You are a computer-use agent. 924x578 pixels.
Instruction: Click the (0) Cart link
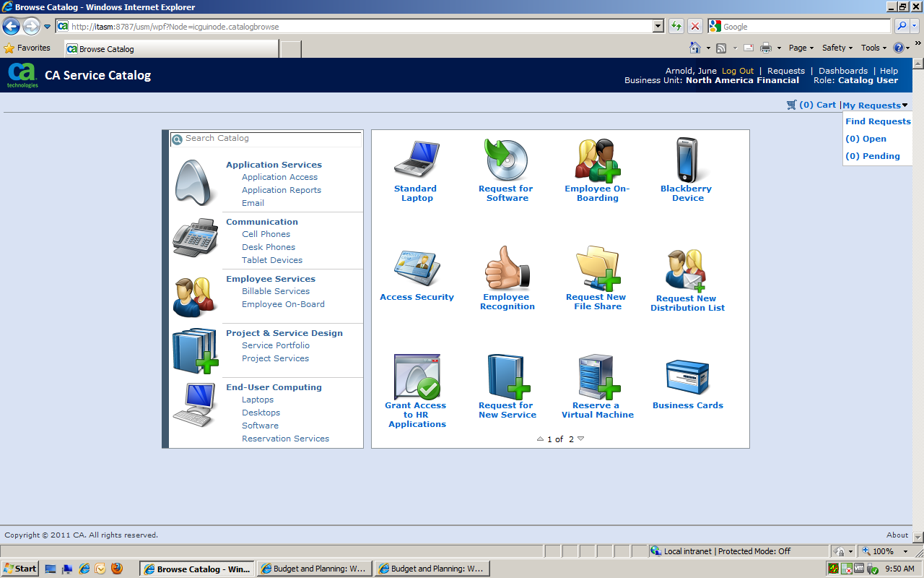coord(818,105)
